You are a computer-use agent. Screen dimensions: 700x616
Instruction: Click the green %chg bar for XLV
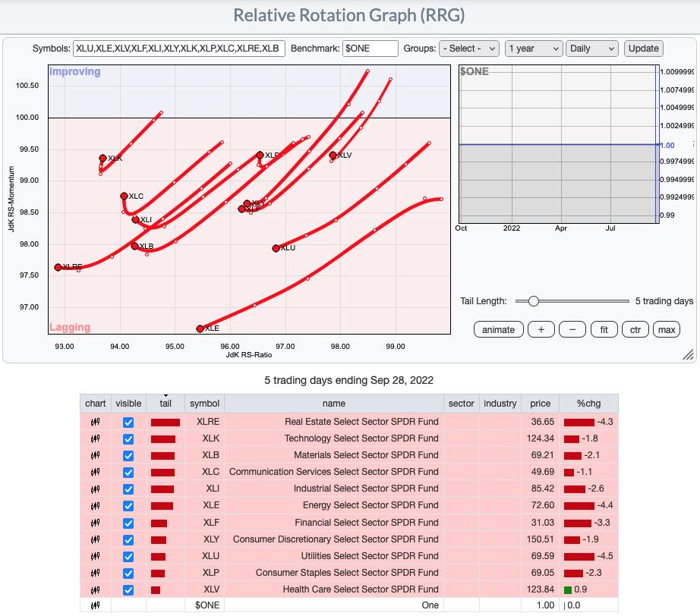click(x=568, y=590)
